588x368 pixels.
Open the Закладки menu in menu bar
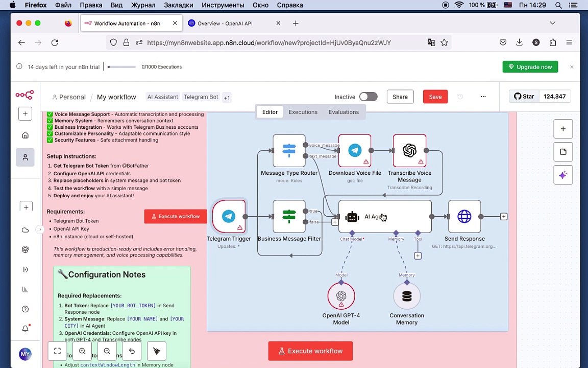[x=179, y=5]
